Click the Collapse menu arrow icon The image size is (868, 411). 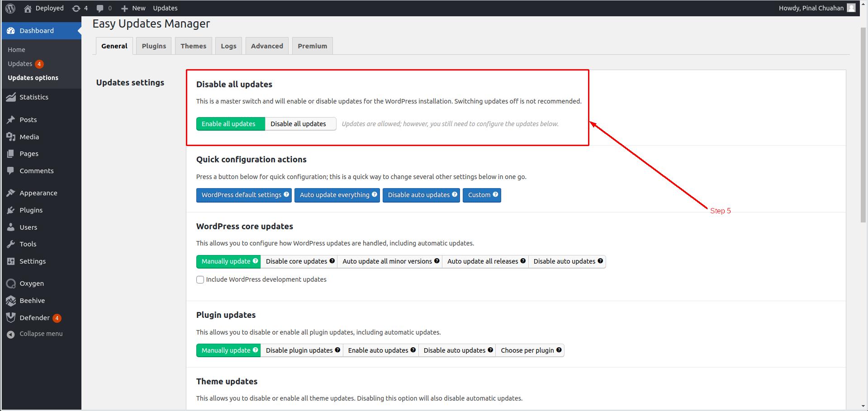[11, 334]
